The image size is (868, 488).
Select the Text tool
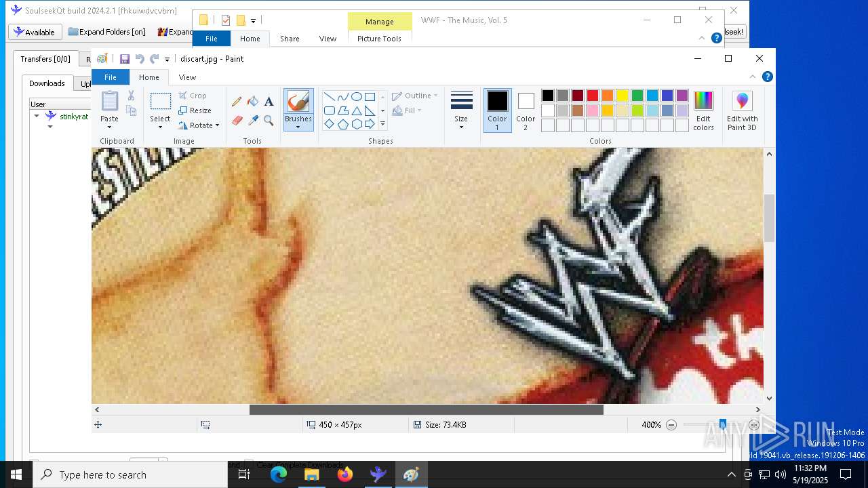tap(269, 102)
